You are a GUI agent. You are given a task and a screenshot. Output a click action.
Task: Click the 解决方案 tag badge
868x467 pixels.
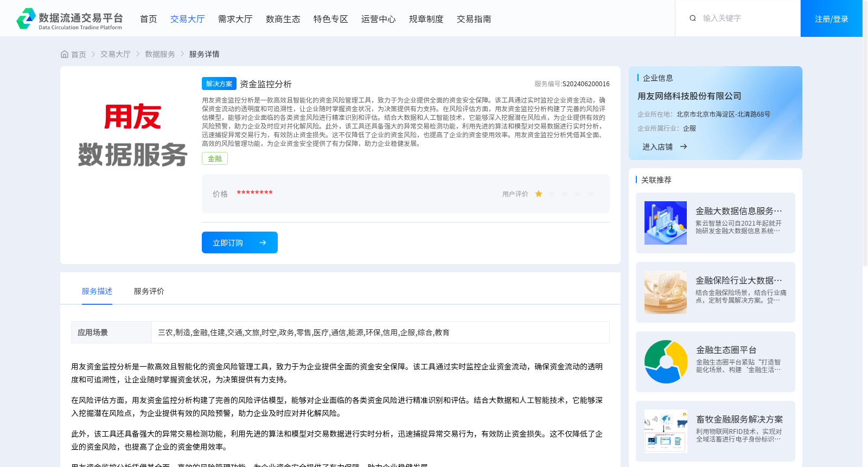pos(219,84)
